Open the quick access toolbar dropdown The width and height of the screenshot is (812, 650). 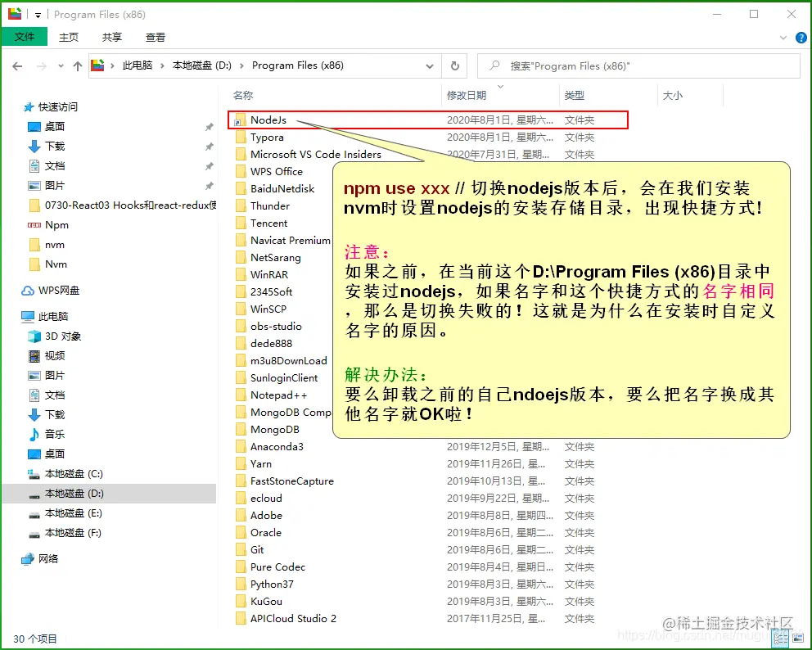[38, 15]
